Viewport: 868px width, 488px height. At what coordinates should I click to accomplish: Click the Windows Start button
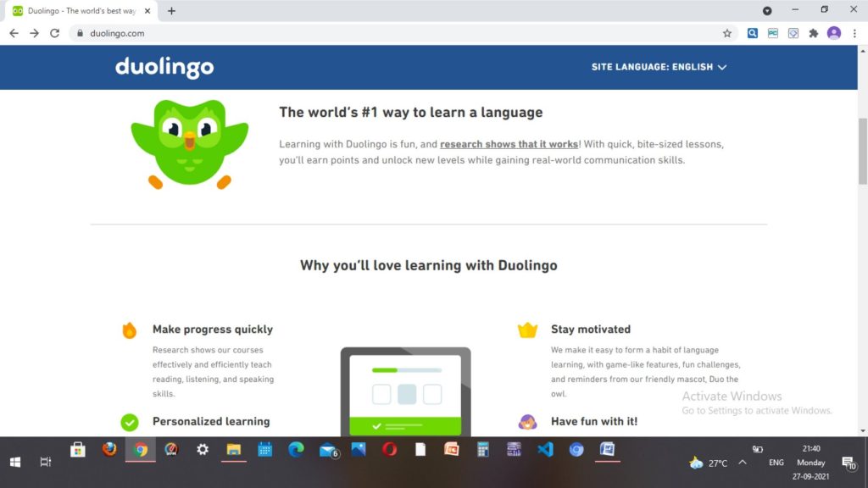tap(15, 462)
